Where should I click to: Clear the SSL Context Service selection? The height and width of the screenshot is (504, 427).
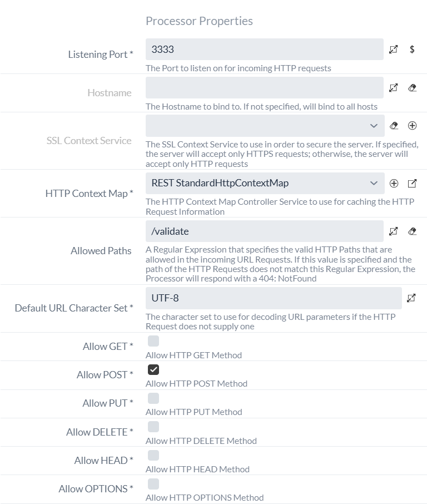coord(394,126)
